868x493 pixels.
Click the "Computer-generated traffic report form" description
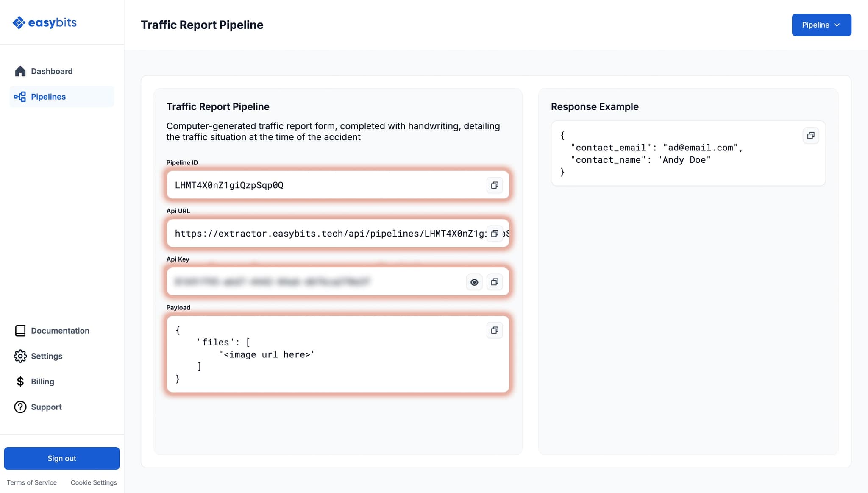click(x=333, y=131)
